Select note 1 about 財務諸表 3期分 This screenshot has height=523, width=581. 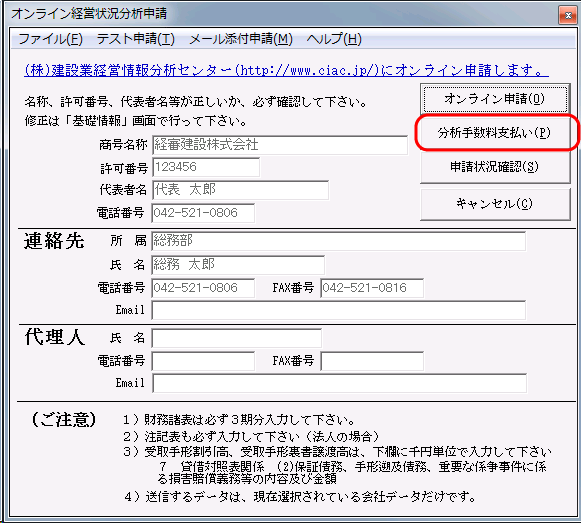coord(239,420)
